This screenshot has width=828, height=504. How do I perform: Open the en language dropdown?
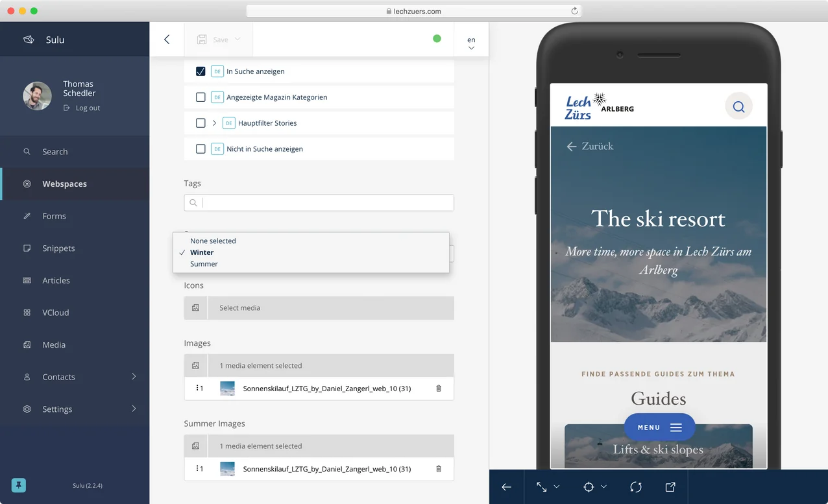click(471, 43)
